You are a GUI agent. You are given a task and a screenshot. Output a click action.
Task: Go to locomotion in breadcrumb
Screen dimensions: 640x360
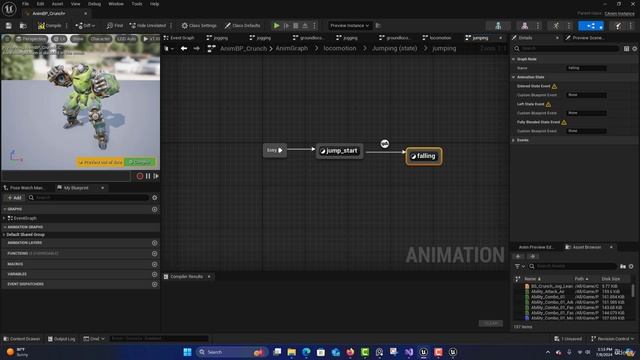340,49
